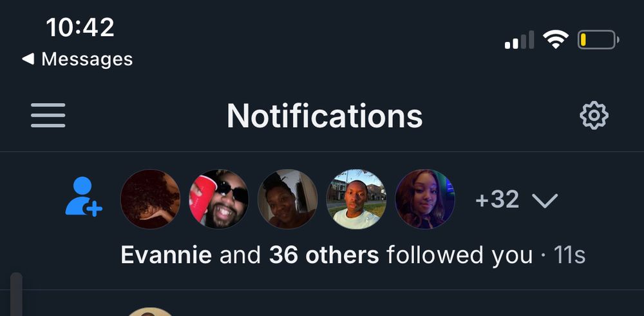Tap the Notifications header title
This screenshot has height=316, width=644.
(325, 115)
